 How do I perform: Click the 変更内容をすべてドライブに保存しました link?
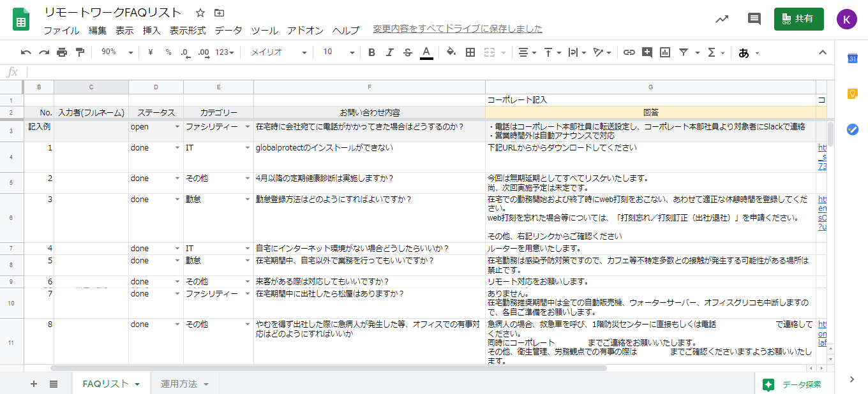tap(458, 29)
